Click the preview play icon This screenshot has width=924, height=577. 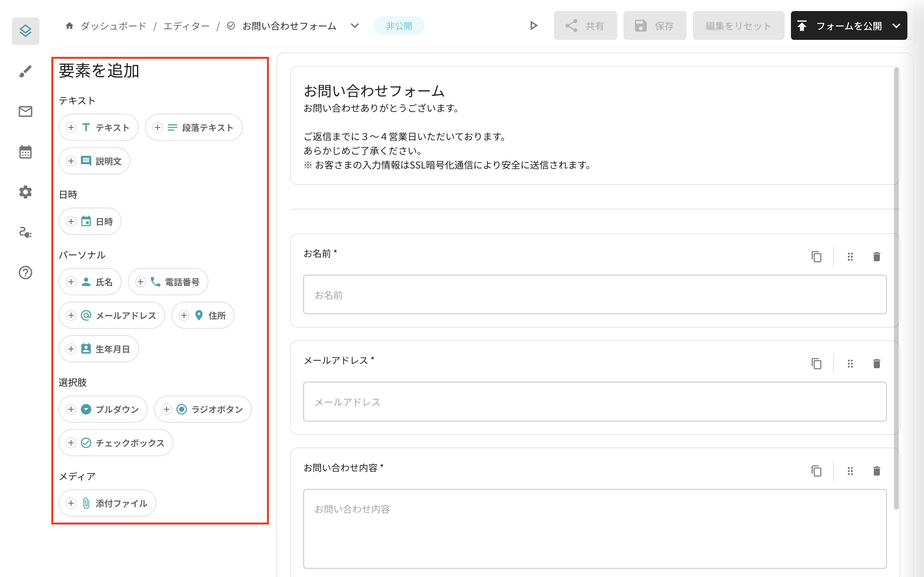tap(533, 26)
